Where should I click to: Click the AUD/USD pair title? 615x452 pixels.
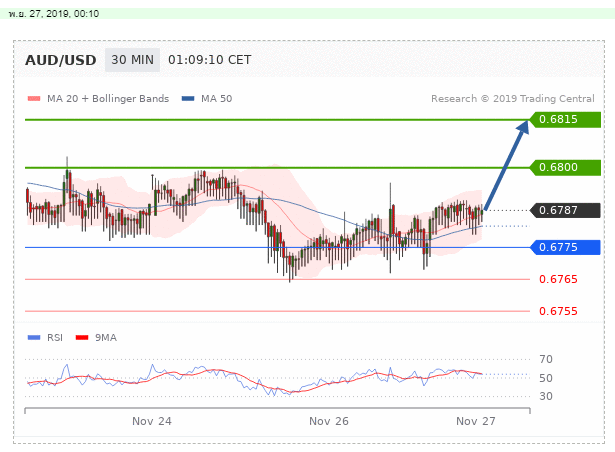[x=61, y=60]
